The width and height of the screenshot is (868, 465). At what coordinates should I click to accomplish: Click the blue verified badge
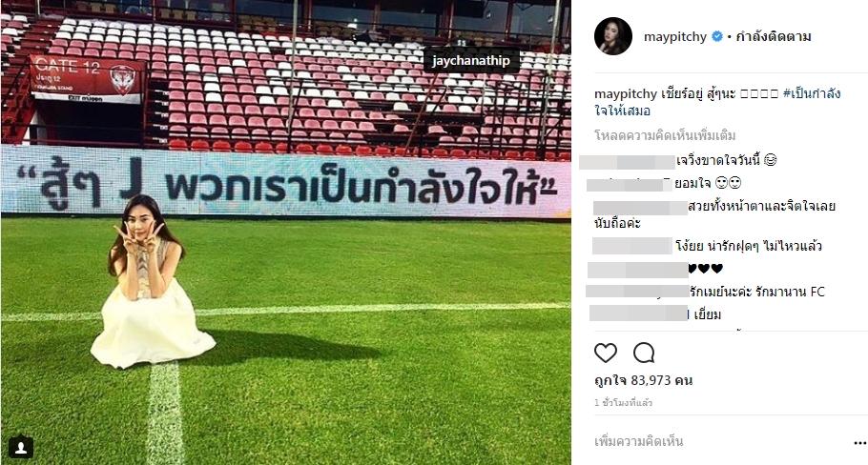click(717, 37)
